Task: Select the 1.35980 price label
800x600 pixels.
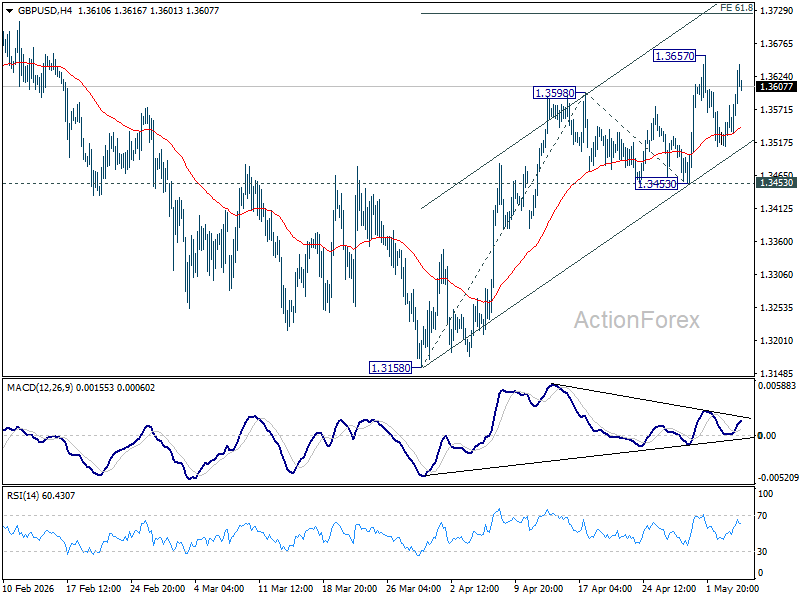Action: pyautogui.click(x=554, y=93)
